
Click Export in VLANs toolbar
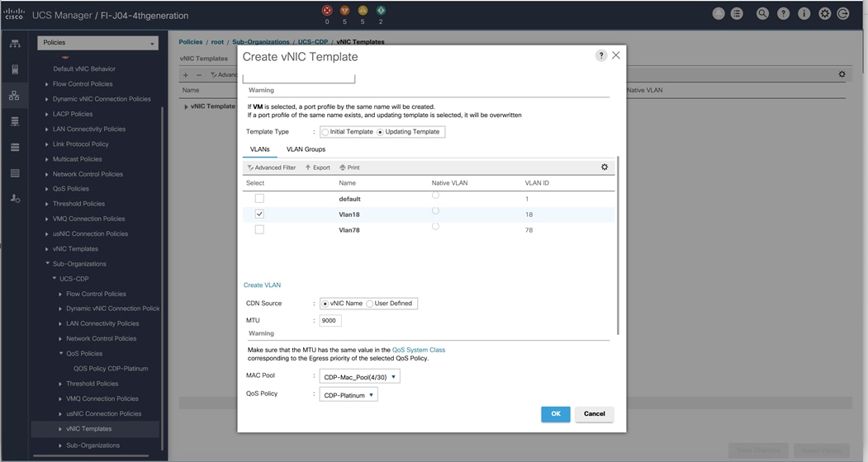pyautogui.click(x=318, y=167)
